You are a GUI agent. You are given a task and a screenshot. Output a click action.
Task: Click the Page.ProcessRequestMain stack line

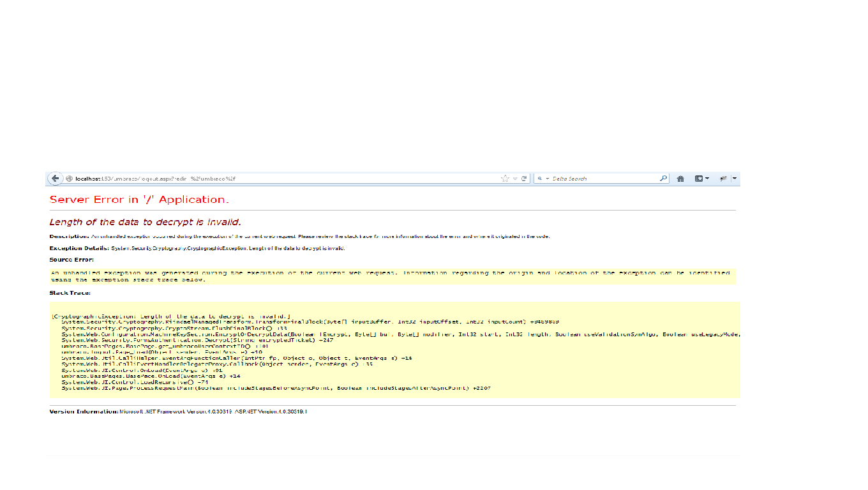[x=276, y=388]
